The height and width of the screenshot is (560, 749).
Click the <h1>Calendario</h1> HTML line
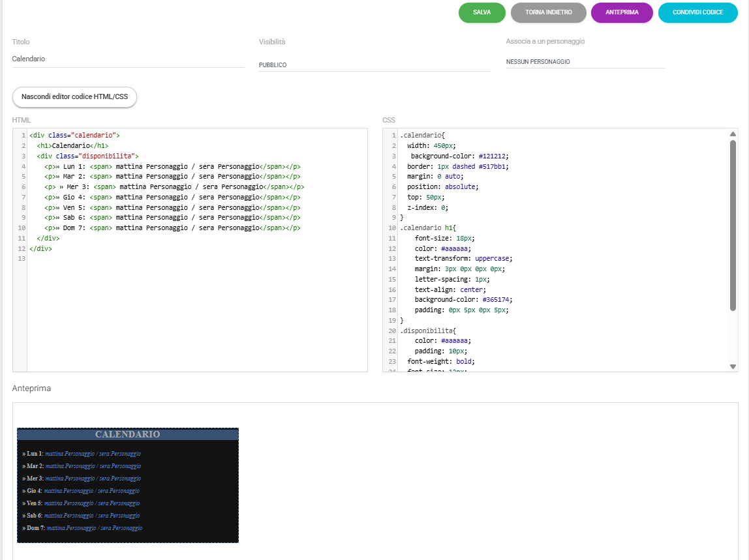72,145
